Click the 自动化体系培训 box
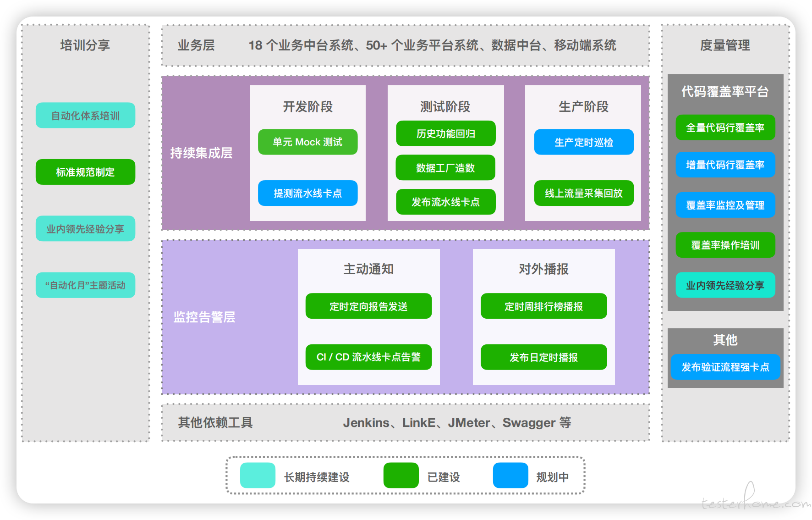 [x=85, y=115]
